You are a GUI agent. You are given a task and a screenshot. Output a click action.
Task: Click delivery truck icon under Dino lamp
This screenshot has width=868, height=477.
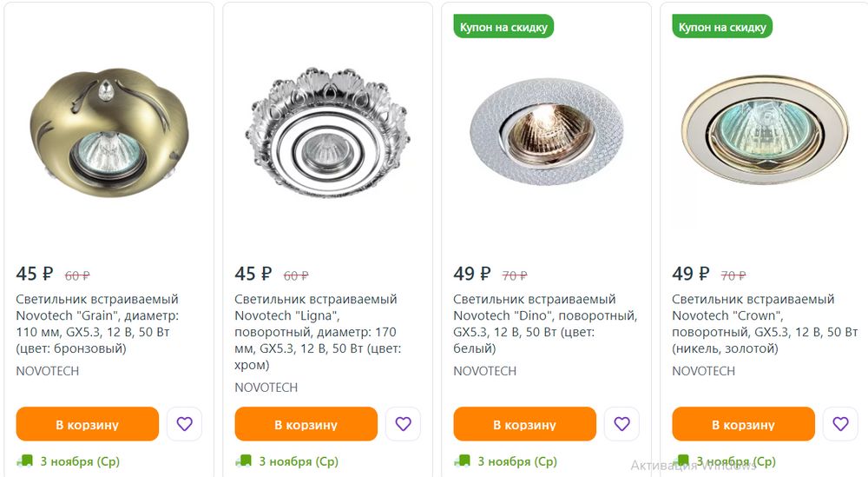coord(462,460)
